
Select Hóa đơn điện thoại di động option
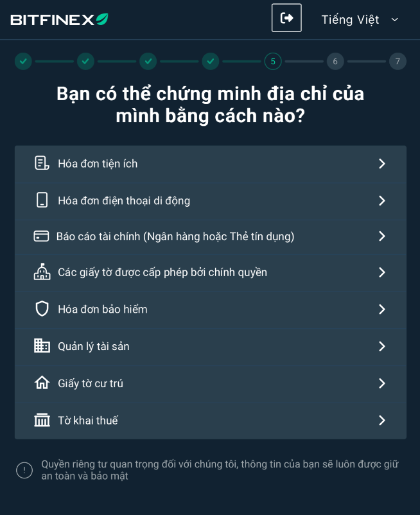click(x=124, y=200)
